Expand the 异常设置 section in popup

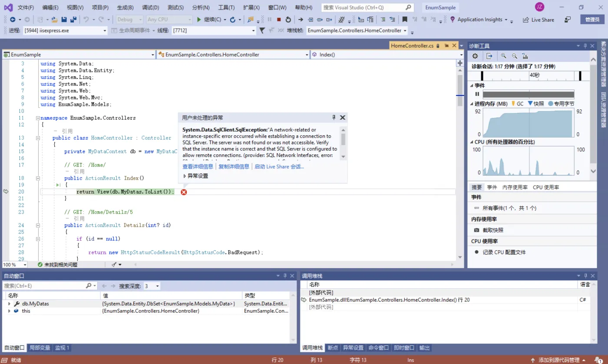tap(185, 176)
